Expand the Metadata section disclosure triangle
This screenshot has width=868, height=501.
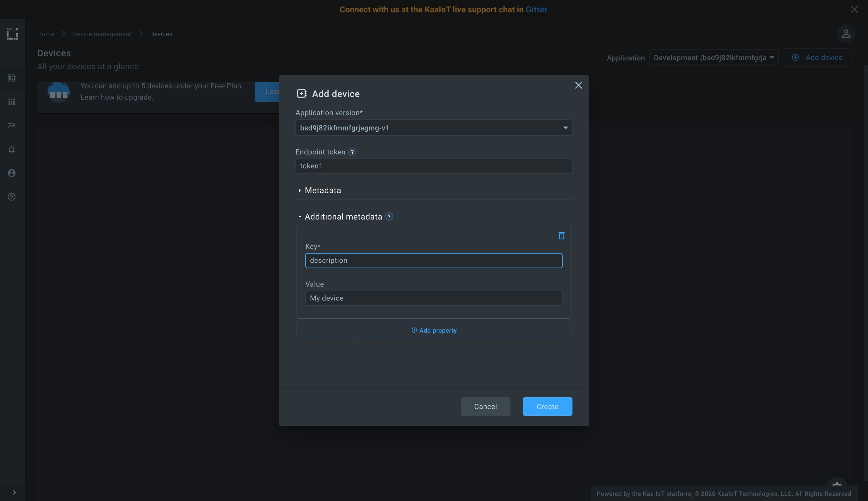[299, 191]
